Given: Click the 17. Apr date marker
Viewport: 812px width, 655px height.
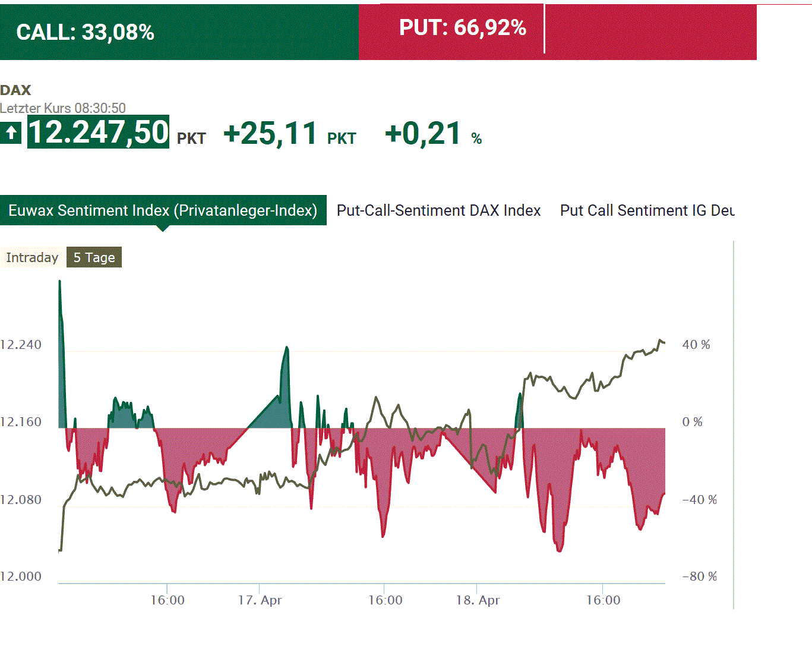Looking at the screenshot, I should [x=260, y=600].
